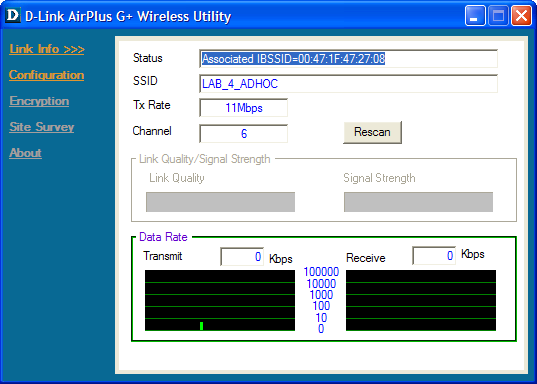Close the D-Link Wireless Utility window
Screen dimensions: 537x384
click(x=521, y=16)
